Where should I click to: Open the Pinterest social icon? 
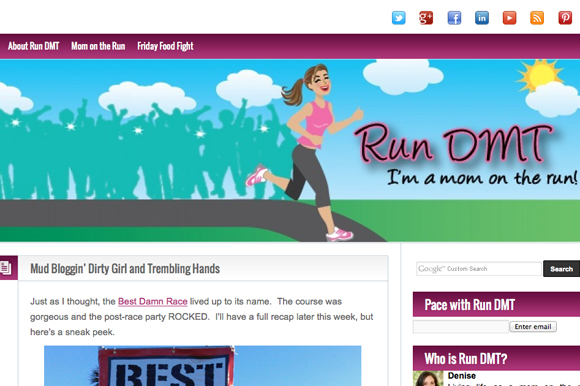coord(565,18)
